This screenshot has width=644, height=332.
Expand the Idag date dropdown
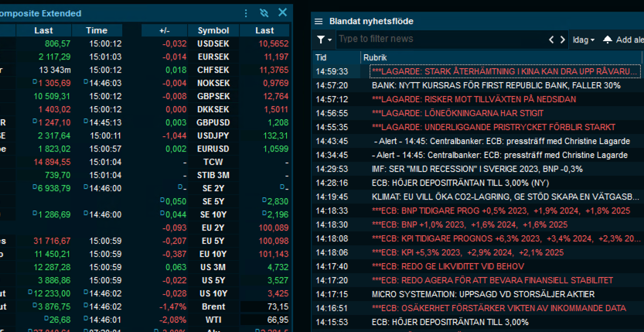[x=584, y=39]
